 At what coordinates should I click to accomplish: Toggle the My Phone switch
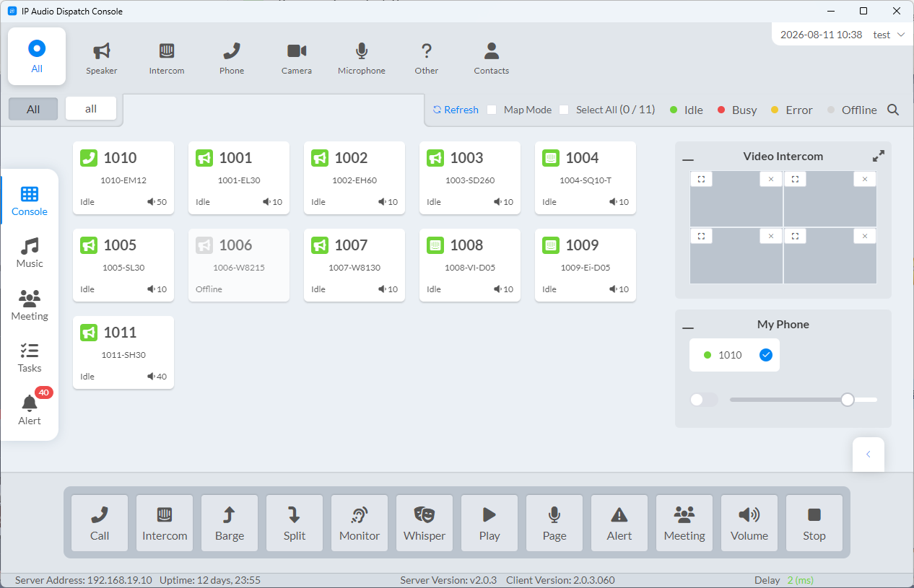704,399
